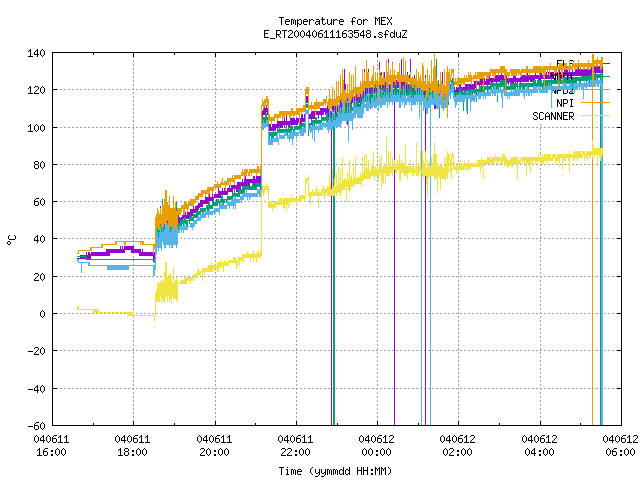The height and width of the screenshot is (480, 640).
Task: Click the x-axis time label 06:00
Action: tap(620, 452)
